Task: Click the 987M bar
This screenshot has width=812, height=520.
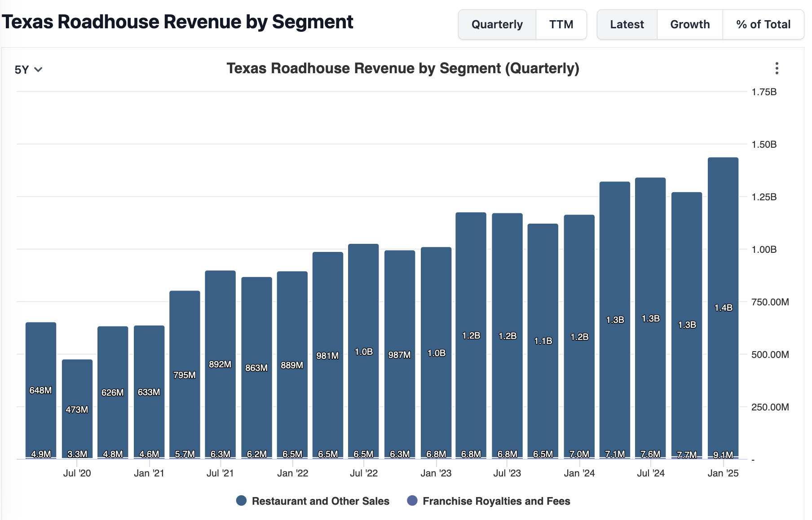Action: 400,354
